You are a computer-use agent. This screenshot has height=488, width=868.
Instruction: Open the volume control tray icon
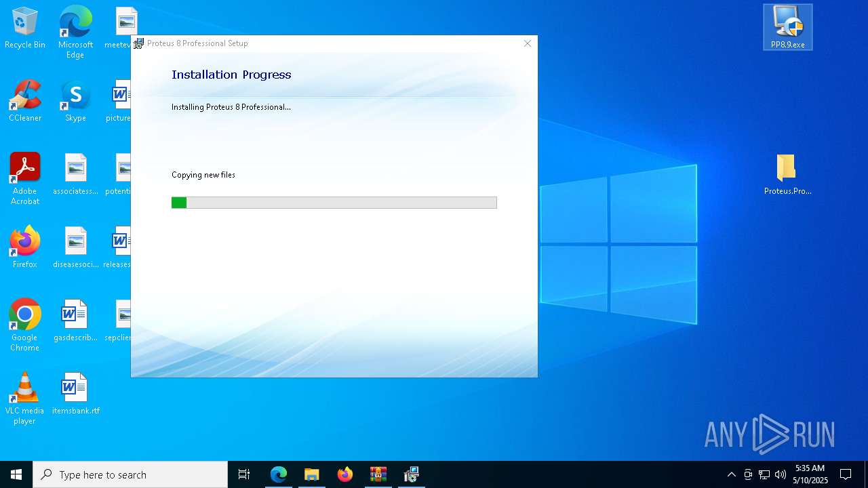(781, 474)
